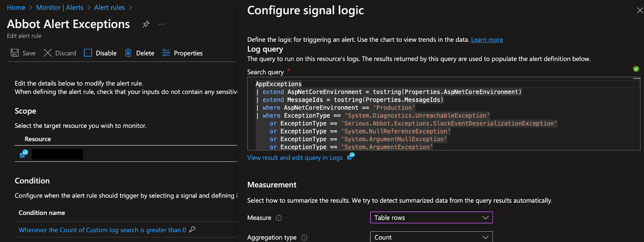644x242 pixels.
Task: Click the Delete trash icon
Action: click(128, 53)
